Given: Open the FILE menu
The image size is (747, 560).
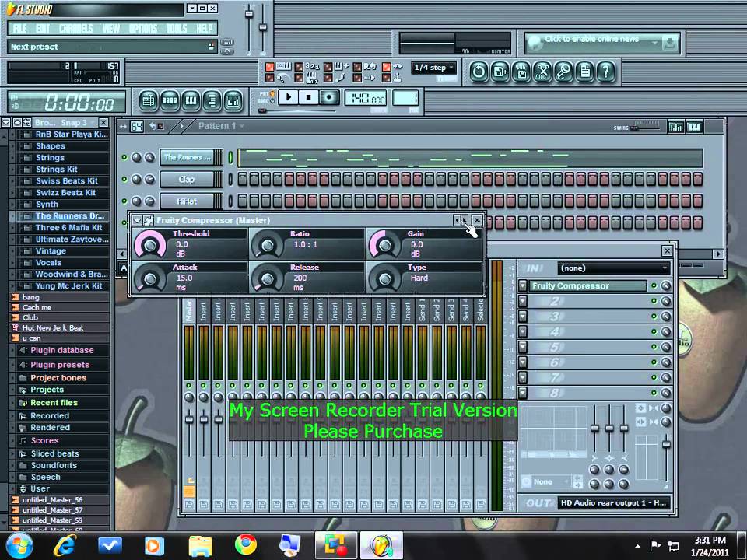Looking at the screenshot, I should [x=20, y=29].
